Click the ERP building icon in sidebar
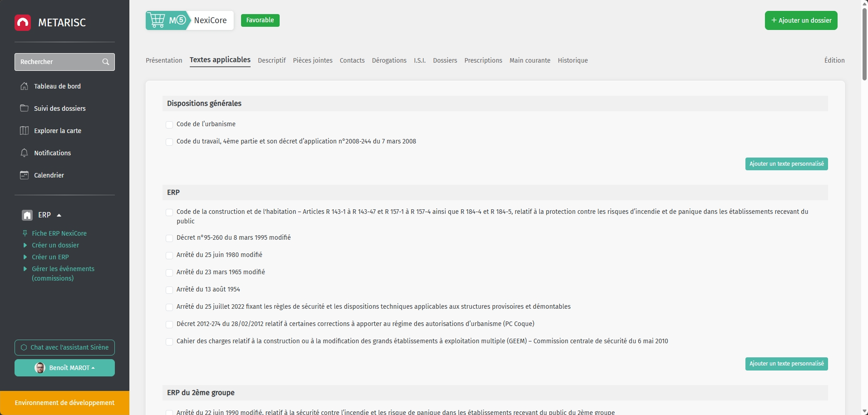Screen dimensions: 868x415 [x=27, y=215]
